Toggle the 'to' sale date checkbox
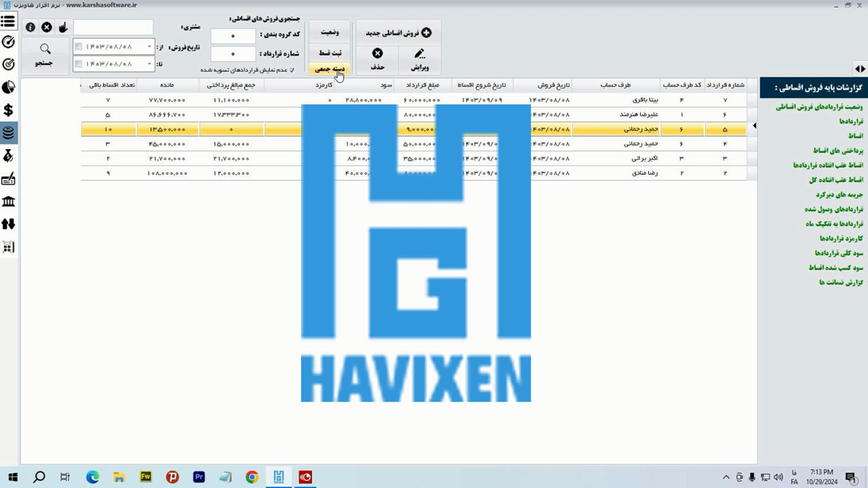The image size is (868, 488). 78,64
